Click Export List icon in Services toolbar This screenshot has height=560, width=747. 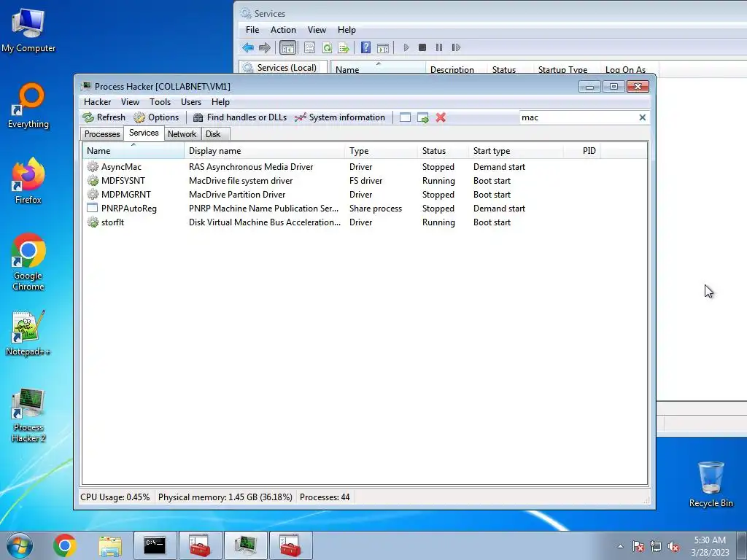coord(344,47)
